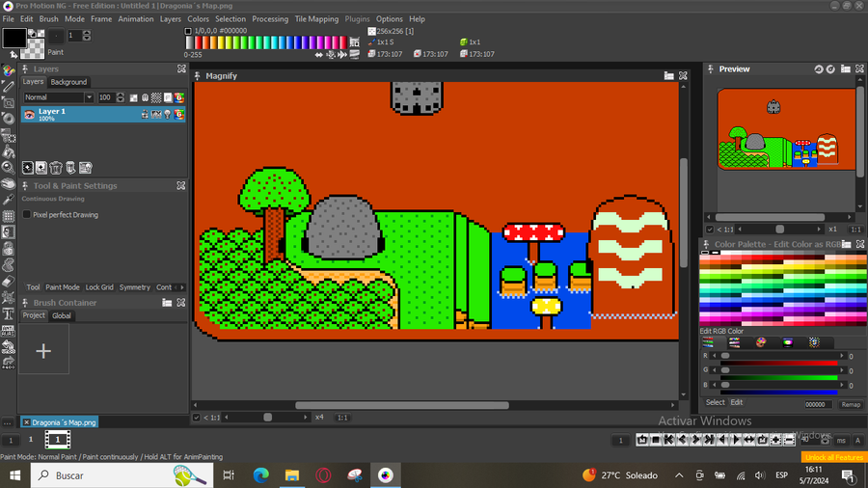Click Unlock all Features banner

pyautogui.click(x=833, y=457)
